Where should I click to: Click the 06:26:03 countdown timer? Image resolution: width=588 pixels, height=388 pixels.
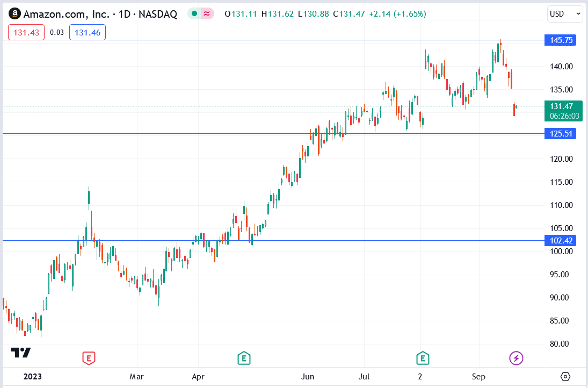[x=564, y=116]
